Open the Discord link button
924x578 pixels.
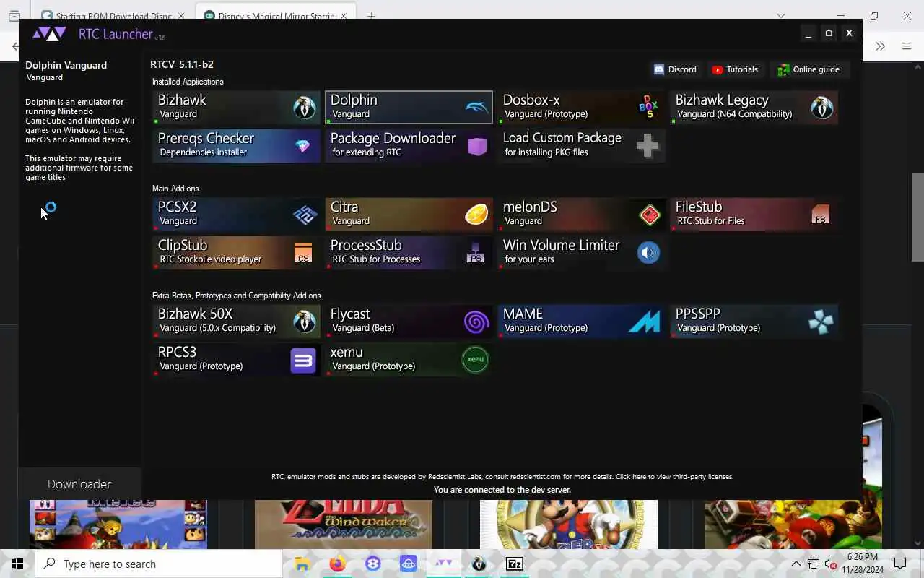[x=675, y=69]
